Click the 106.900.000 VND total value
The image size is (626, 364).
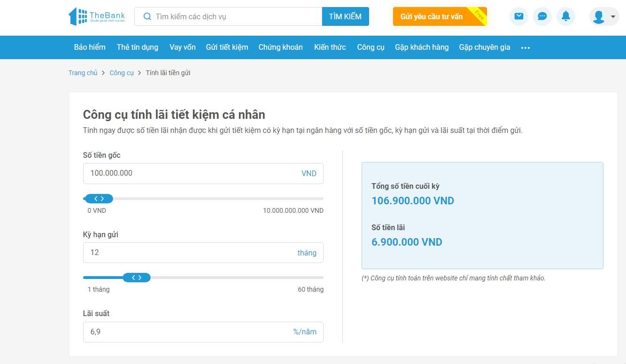pos(413,201)
